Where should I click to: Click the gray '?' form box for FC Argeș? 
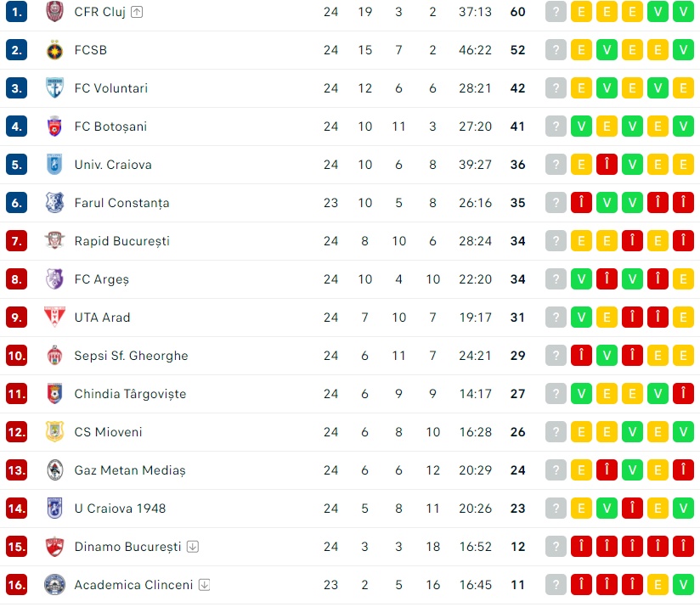coord(556,279)
